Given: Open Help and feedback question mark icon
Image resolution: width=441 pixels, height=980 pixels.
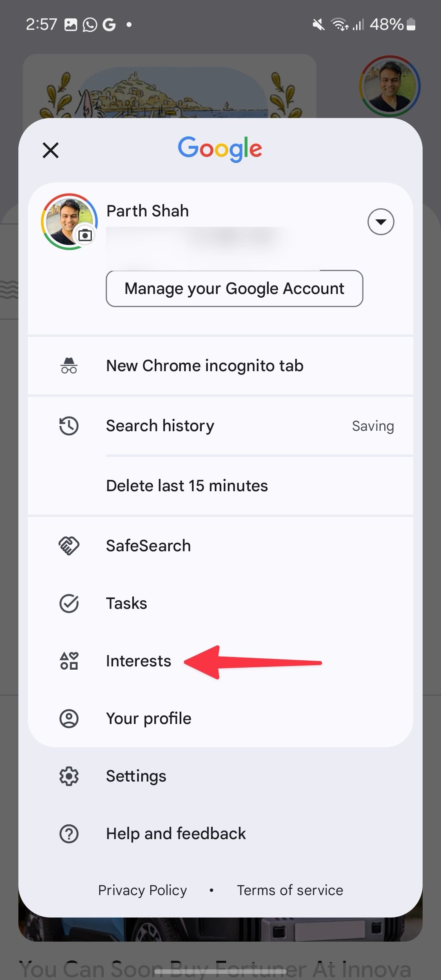Looking at the screenshot, I should [x=69, y=833].
